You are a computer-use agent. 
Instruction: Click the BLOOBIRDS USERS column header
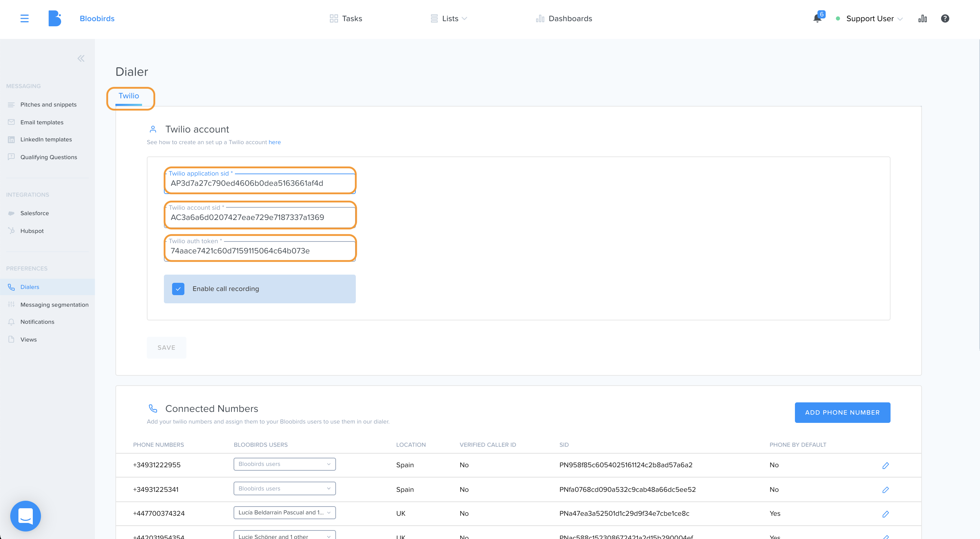(x=261, y=445)
